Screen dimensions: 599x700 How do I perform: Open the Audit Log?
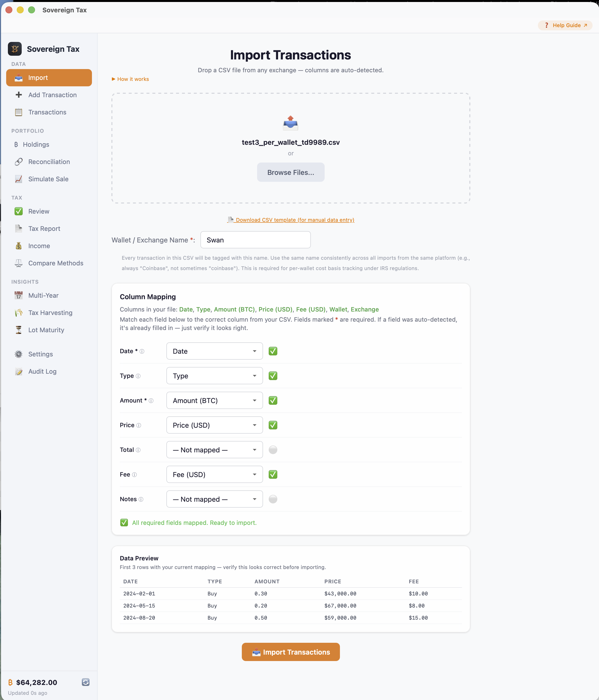42,371
